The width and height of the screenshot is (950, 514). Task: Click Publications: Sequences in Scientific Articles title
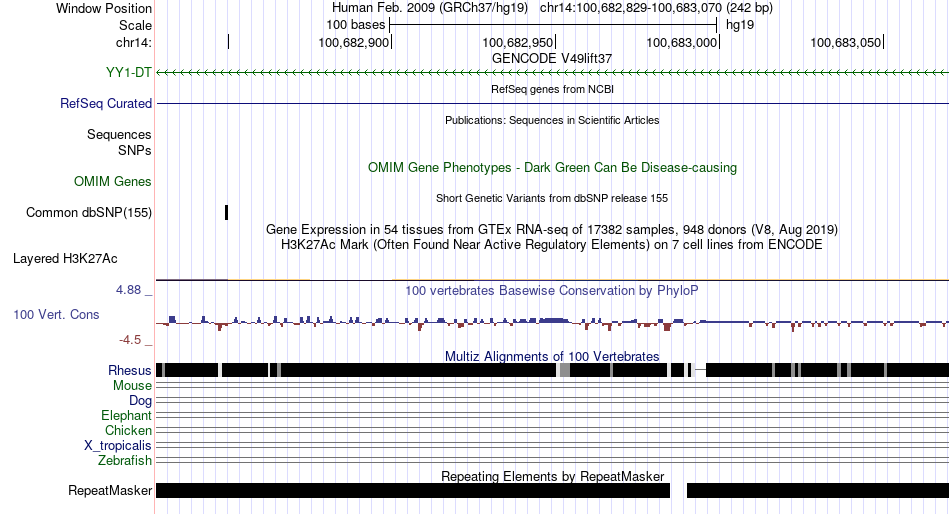(x=552, y=120)
